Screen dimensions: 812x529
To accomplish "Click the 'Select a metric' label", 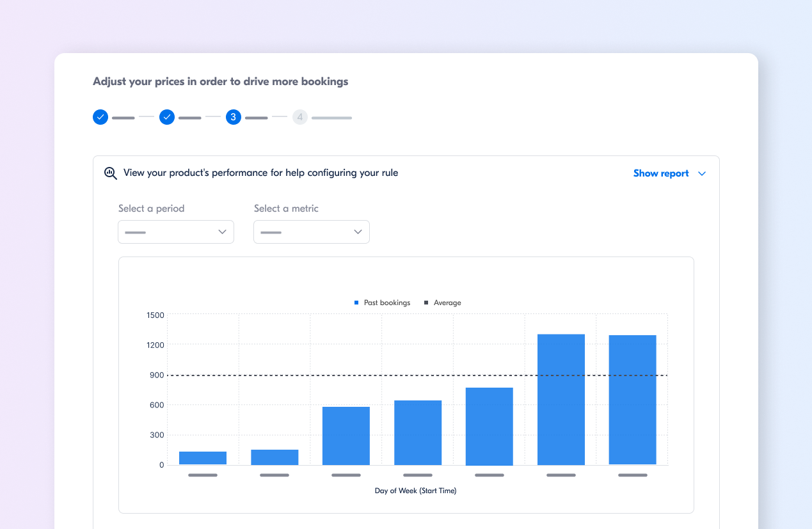I will pyautogui.click(x=286, y=209).
